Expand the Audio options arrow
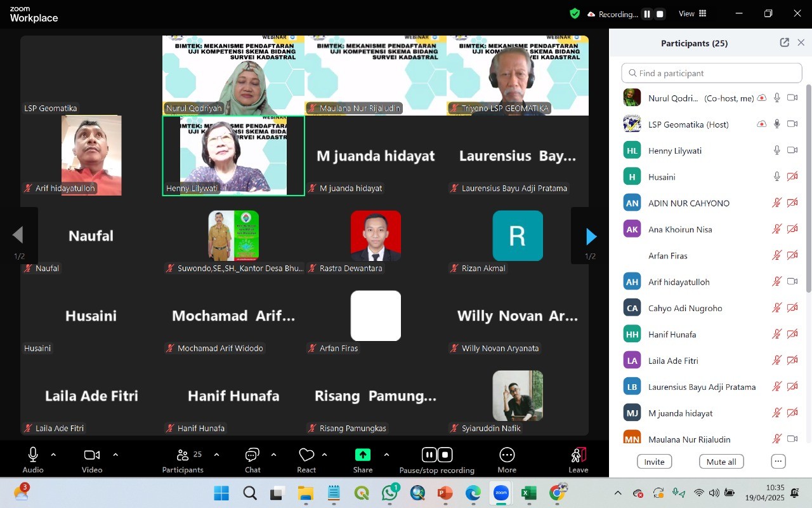Image resolution: width=812 pixels, height=508 pixels. pyautogui.click(x=53, y=455)
